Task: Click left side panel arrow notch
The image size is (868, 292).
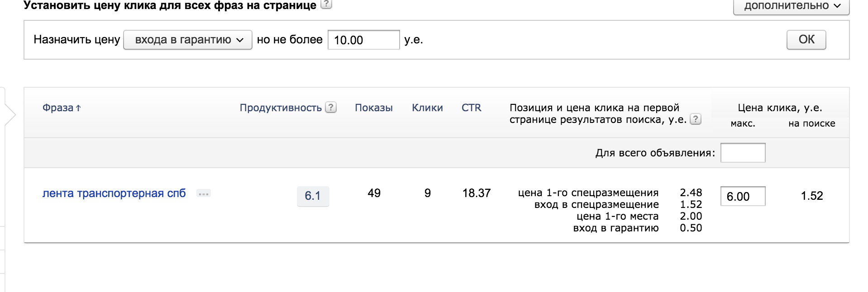Action: coord(10,115)
